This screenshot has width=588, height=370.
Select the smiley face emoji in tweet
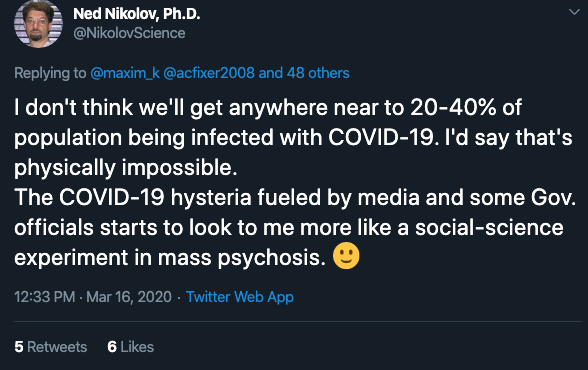(346, 256)
